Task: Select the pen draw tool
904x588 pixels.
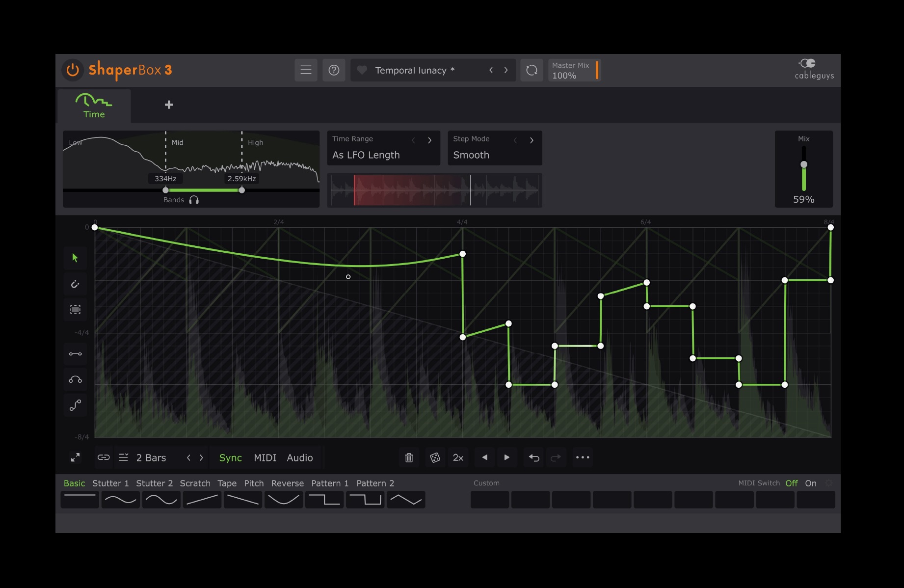Action: pyautogui.click(x=75, y=284)
